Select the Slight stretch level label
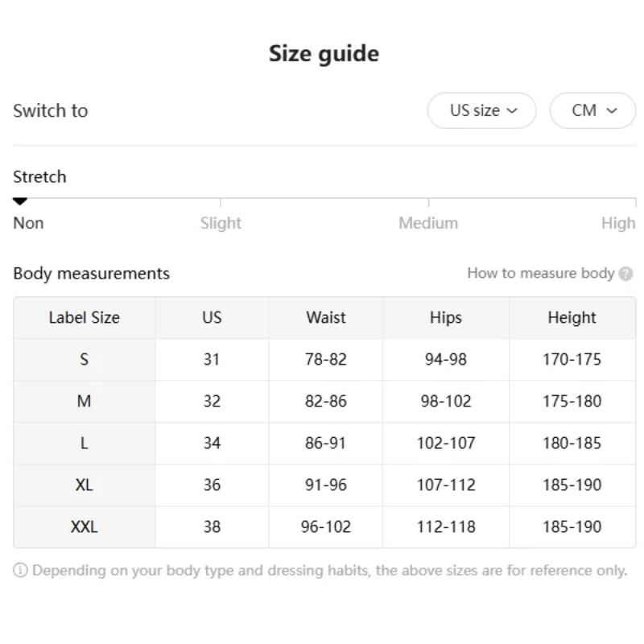This screenshot has height=644, width=644. [x=221, y=223]
